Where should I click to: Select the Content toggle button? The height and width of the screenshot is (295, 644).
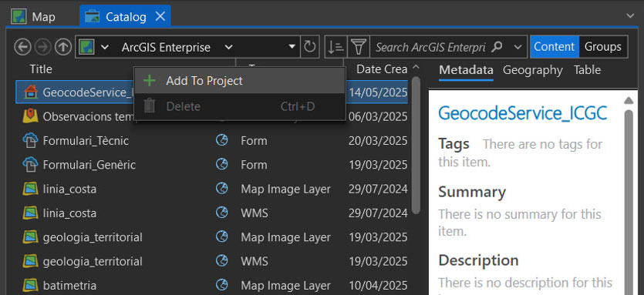pyautogui.click(x=555, y=47)
